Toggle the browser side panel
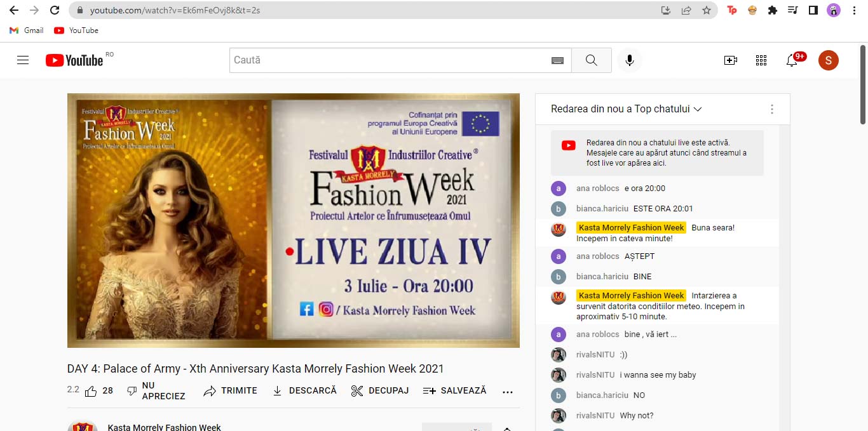868x431 pixels. click(x=813, y=10)
